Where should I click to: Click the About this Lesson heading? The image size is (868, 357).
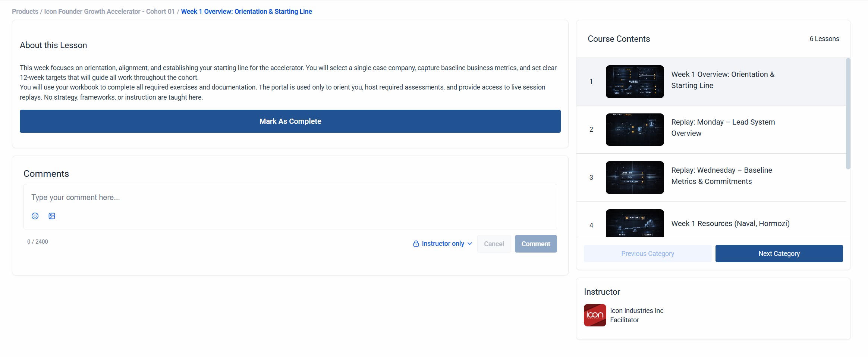tap(53, 45)
